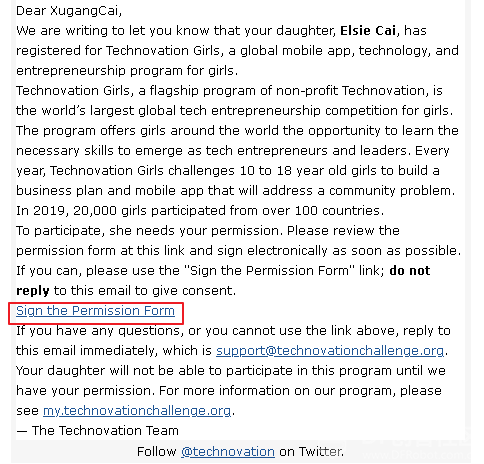Open the my.technovationchallenge.org link
484x464 pixels.
137,411
